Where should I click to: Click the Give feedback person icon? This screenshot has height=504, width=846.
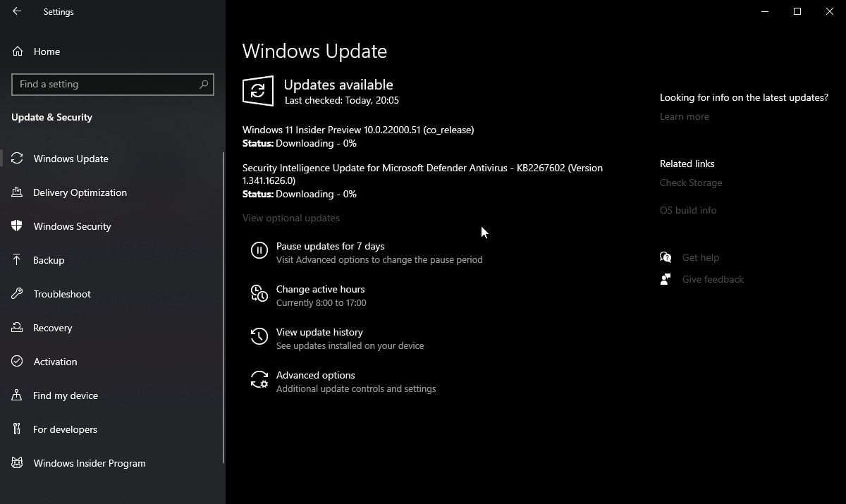coord(666,279)
